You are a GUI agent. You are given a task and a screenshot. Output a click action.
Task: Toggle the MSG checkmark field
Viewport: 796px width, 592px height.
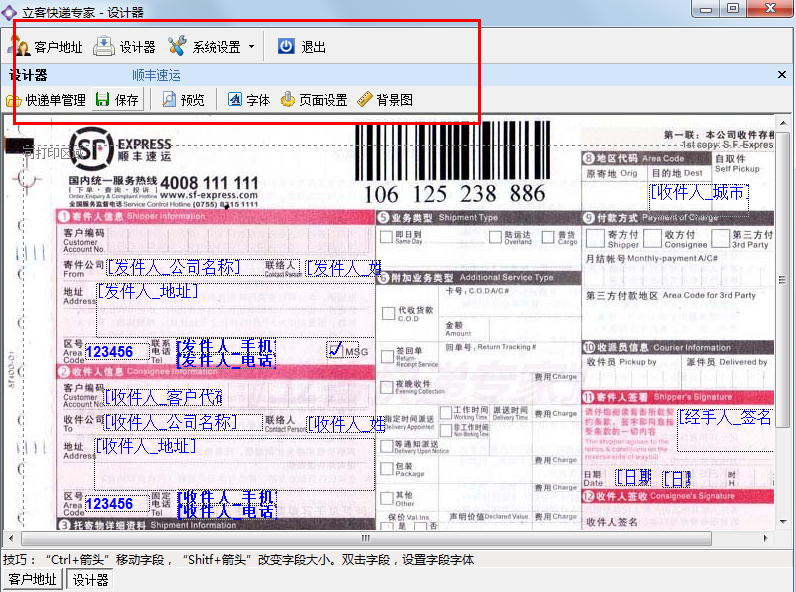click(344, 350)
